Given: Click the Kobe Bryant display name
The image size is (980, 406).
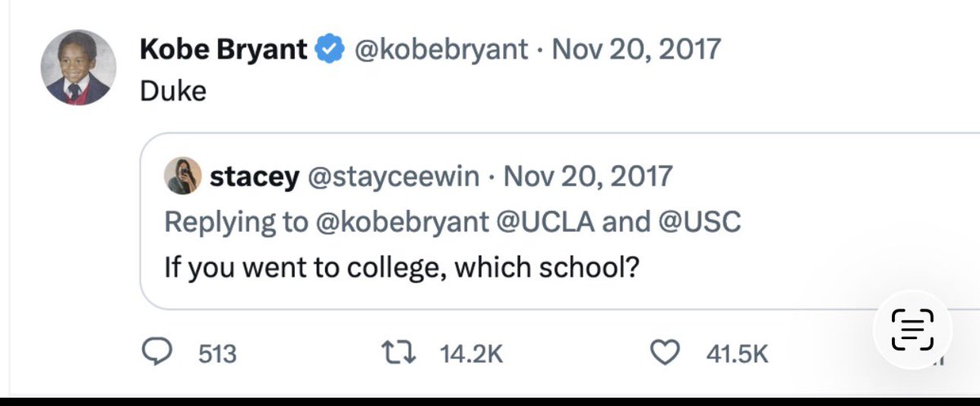Looking at the screenshot, I should click(225, 50).
